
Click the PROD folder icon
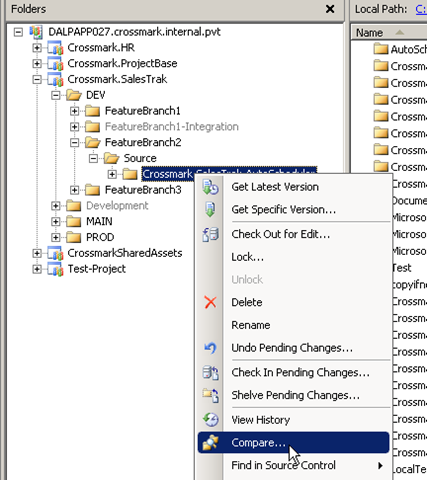point(74,237)
